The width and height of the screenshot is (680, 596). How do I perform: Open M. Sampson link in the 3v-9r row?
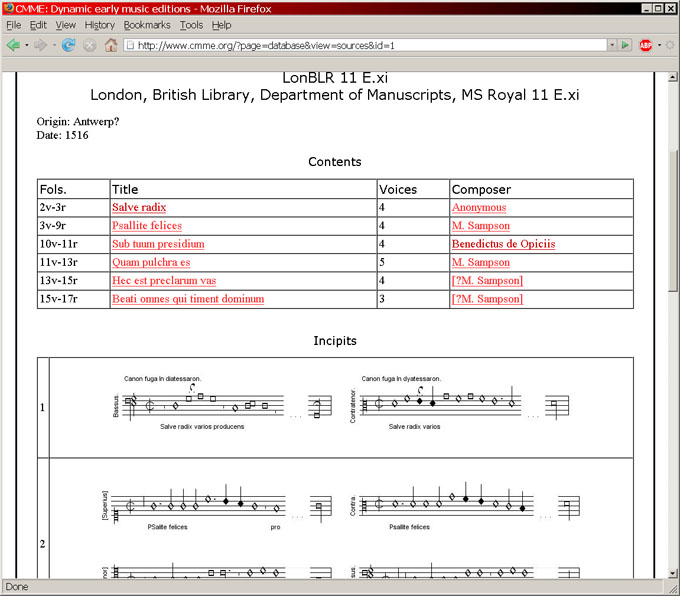coord(481,226)
